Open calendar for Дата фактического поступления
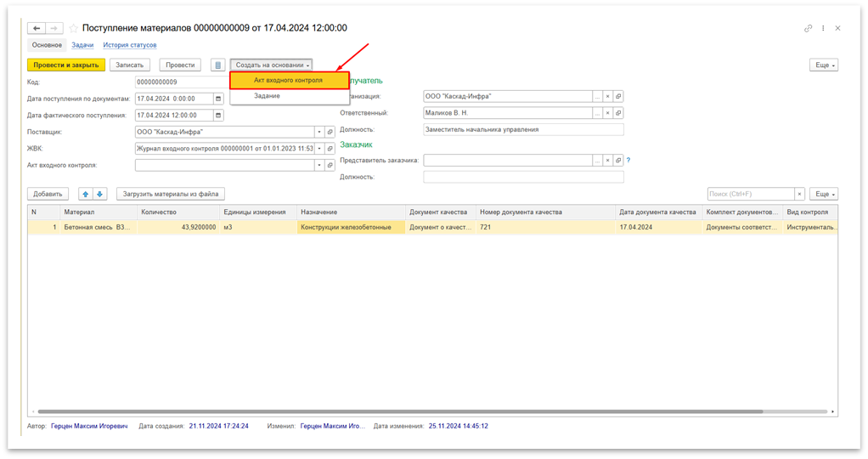The image size is (868, 459). [x=218, y=115]
